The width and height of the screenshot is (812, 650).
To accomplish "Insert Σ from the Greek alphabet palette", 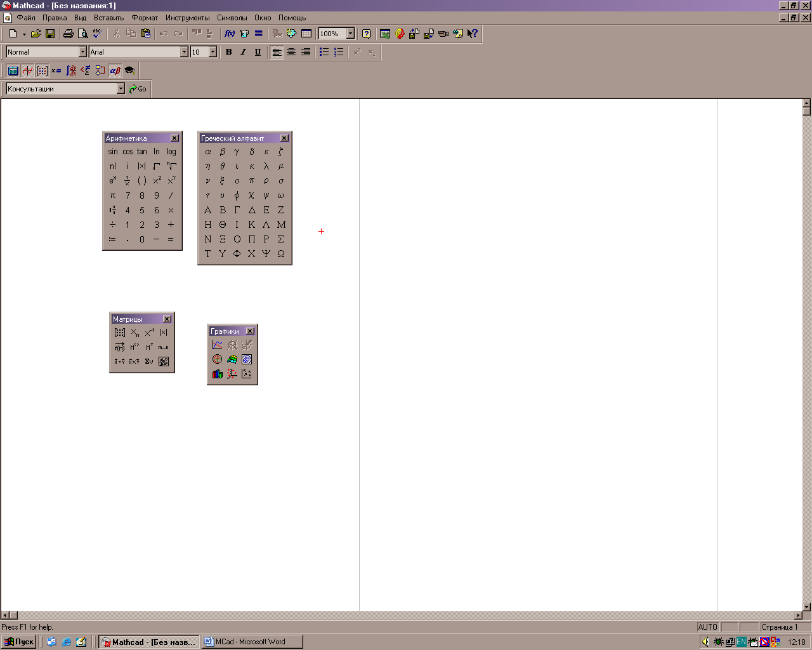I will click(x=281, y=239).
